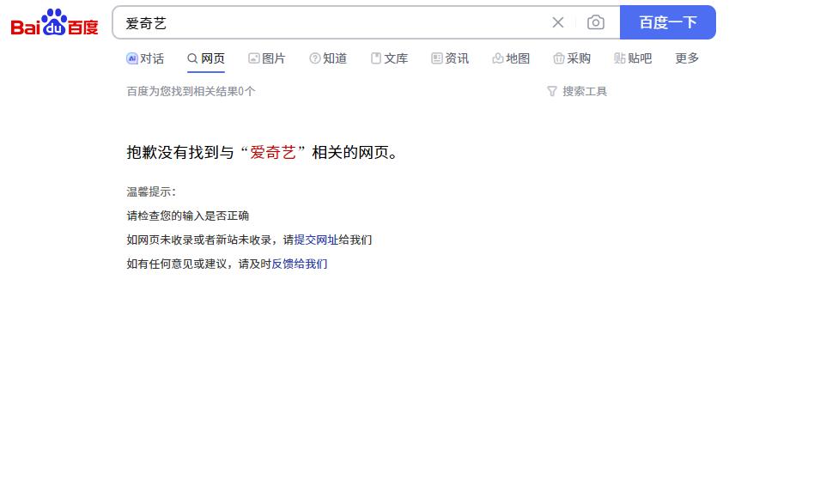
Task: Clear the search box using the X icon
Action: tap(557, 22)
